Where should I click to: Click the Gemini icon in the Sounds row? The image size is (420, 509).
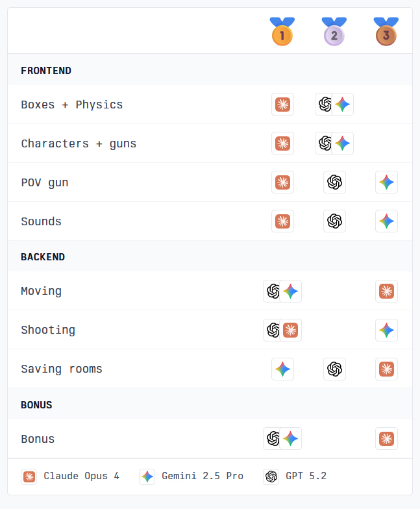coord(386,221)
